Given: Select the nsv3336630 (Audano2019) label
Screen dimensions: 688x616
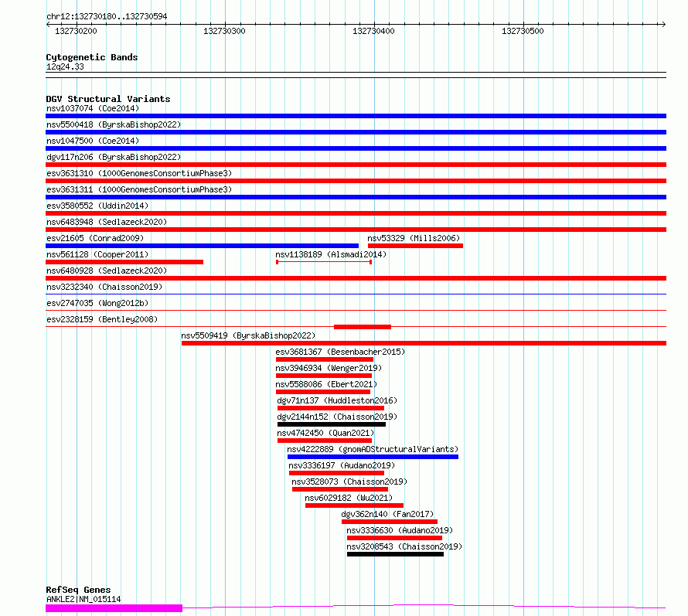Looking at the screenshot, I should click(400, 530).
